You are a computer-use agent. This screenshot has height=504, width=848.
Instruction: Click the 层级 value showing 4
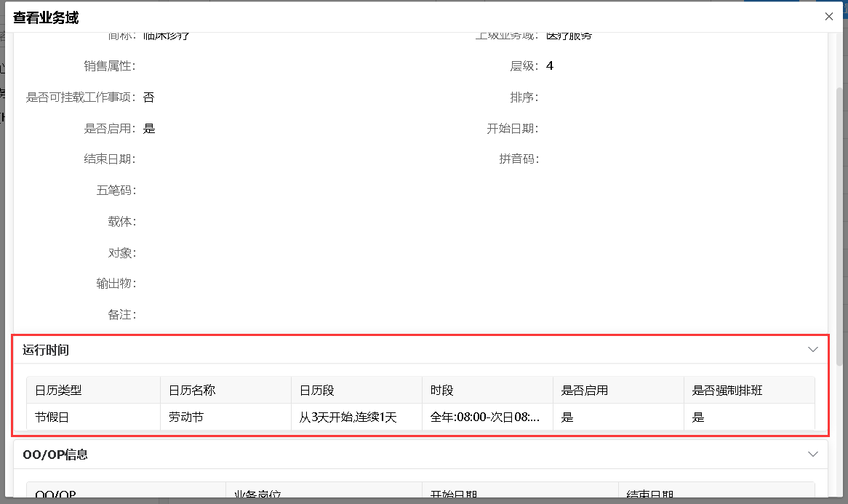(550, 65)
